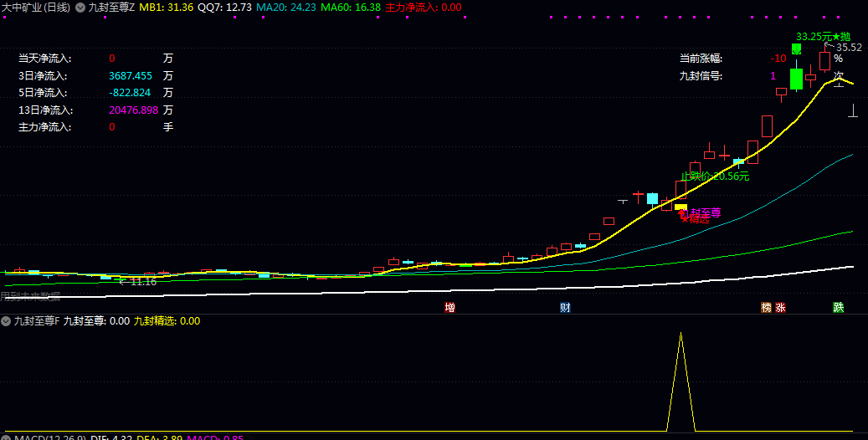The height and width of the screenshot is (440, 868).
Task: Click the yellow spike peak in 九封至尊F panel
Action: pyautogui.click(x=681, y=333)
